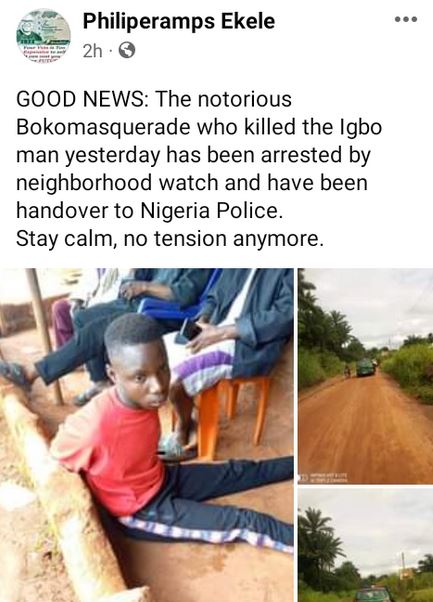Image resolution: width=433 pixels, height=602 pixels.
Task: Open the photo of boy in red shirt
Action: click(x=147, y=435)
